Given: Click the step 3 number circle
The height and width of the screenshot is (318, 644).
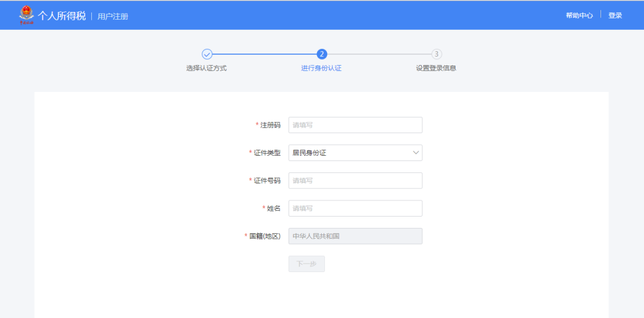Looking at the screenshot, I should click(x=436, y=54).
